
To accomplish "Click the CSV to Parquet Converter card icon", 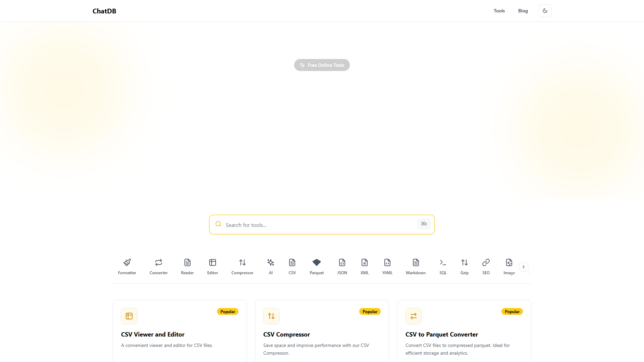I will point(414,316).
